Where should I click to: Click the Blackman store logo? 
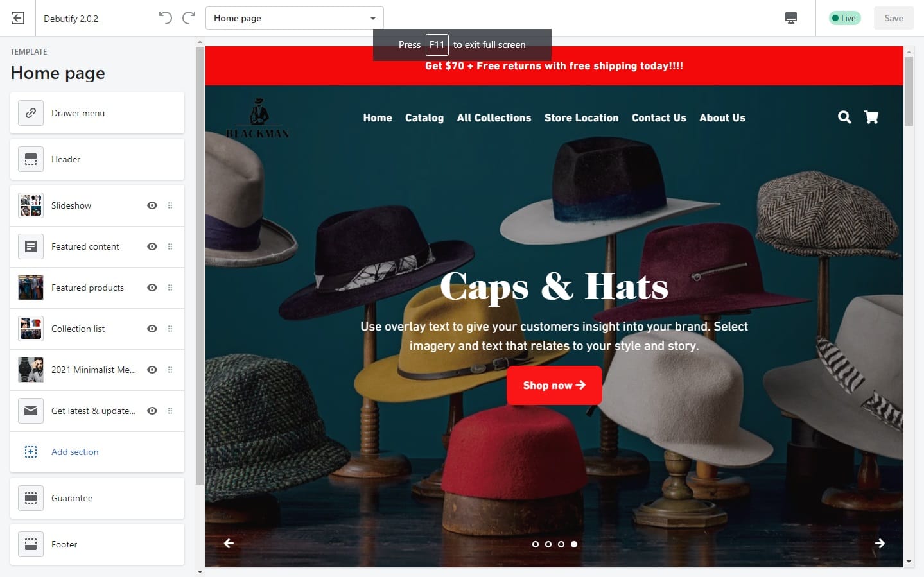[258, 118]
